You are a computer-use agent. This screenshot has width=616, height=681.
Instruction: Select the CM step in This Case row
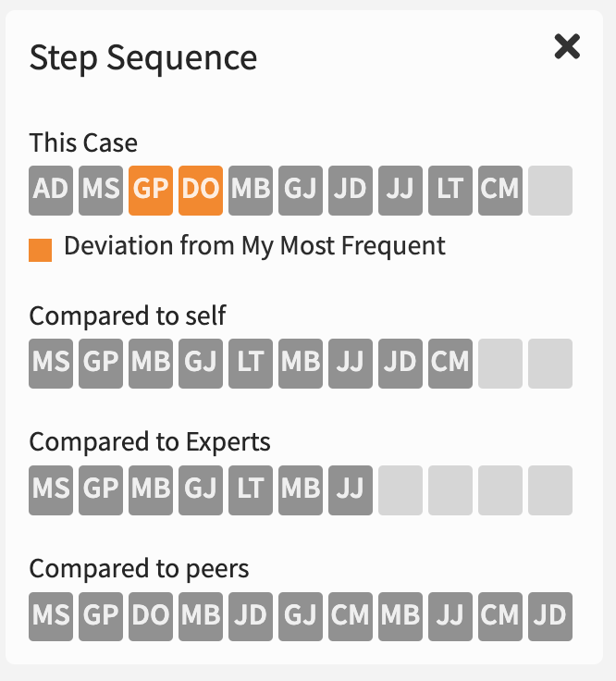coord(500,190)
